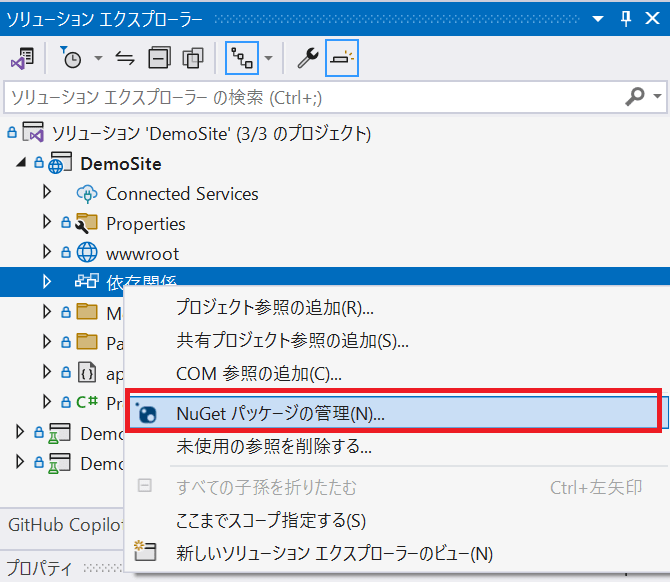
Task: Select the Properties folder
Action: click(x=145, y=224)
